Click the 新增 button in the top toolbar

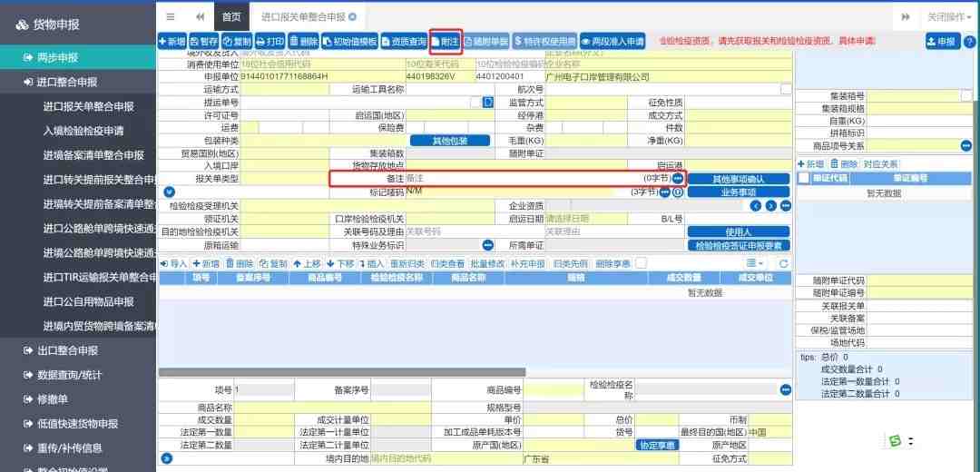(172, 41)
